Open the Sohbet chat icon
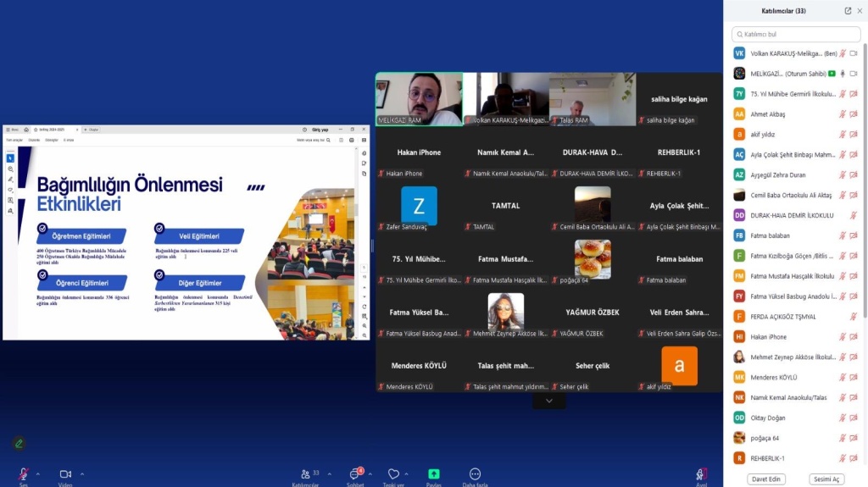This screenshot has height=487, width=868. tap(355, 473)
